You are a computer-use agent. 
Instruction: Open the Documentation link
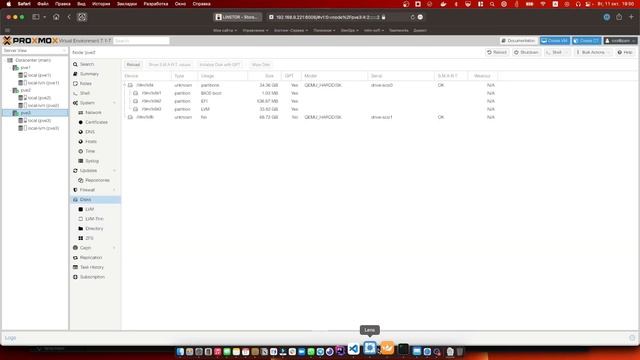[x=518, y=41]
